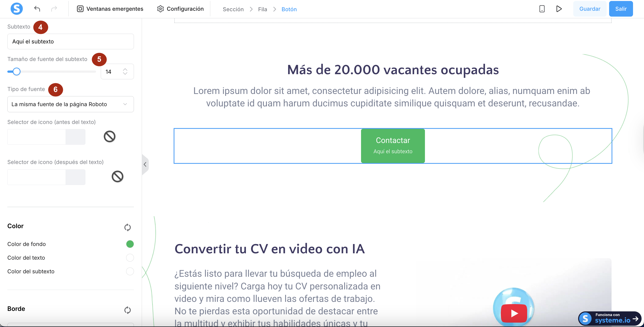
Task: Switch to mobile device preview icon
Action: [x=542, y=9]
